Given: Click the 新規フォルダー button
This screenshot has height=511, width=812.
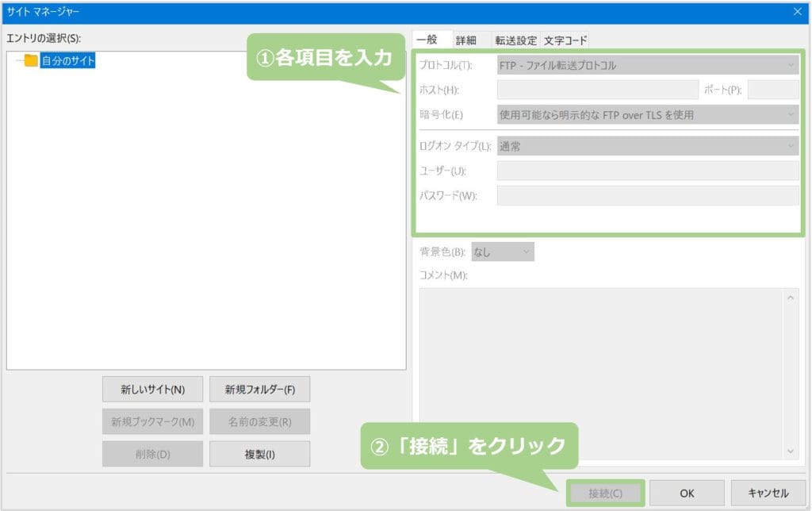Looking at the screenshot, I should click(x=259, y=389).
